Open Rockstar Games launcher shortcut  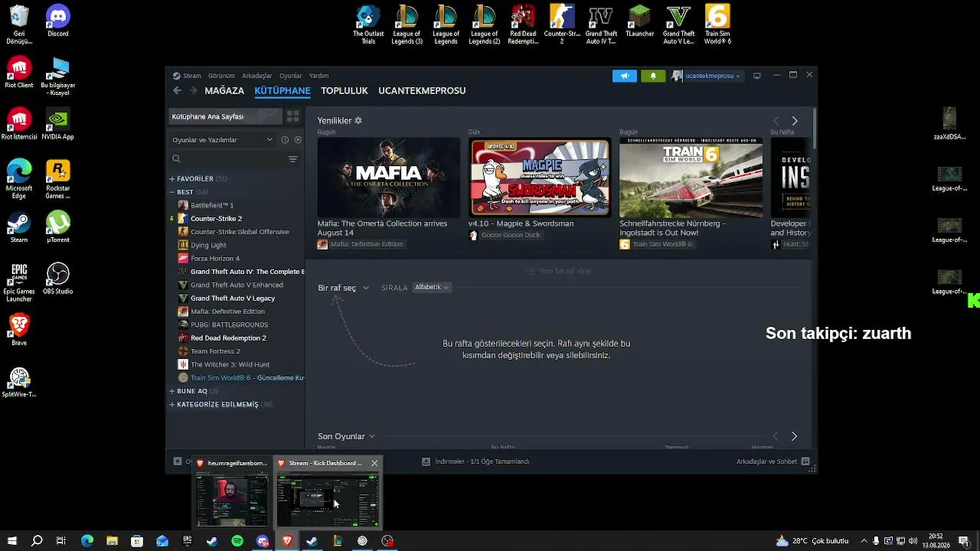(58, 180)
